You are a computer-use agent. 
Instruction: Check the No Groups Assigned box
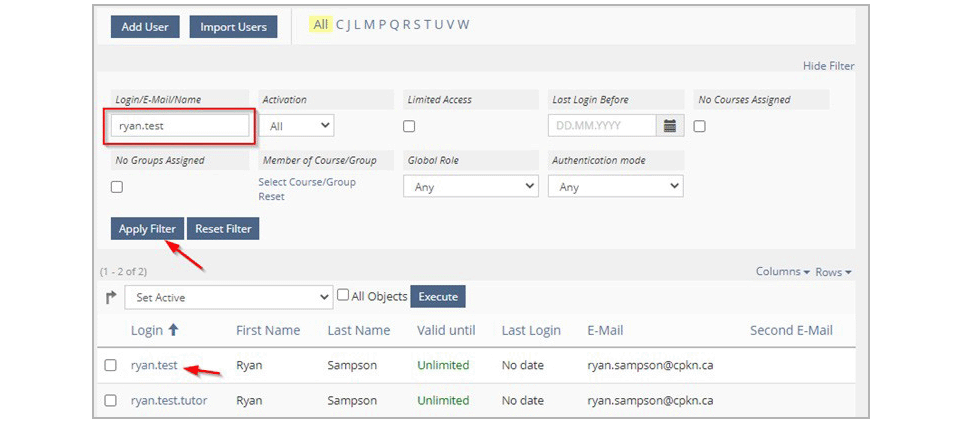(x=116, y=187)
